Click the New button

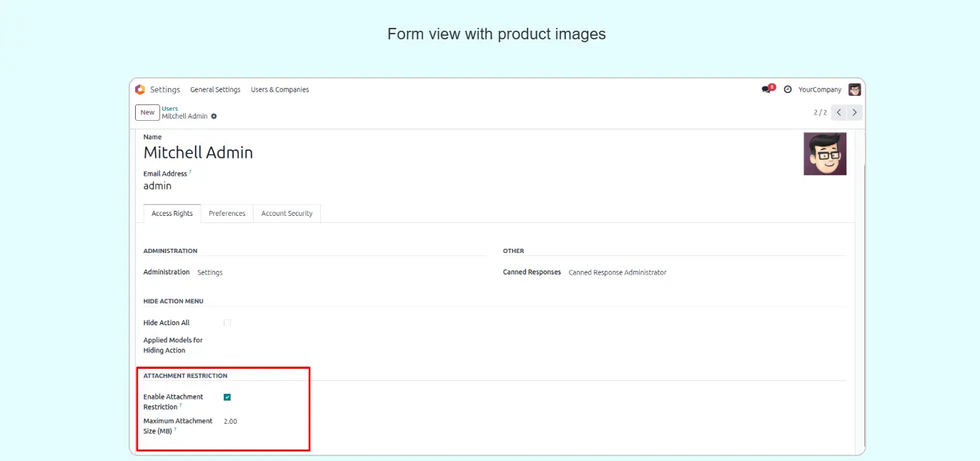(x=147, y=112)
